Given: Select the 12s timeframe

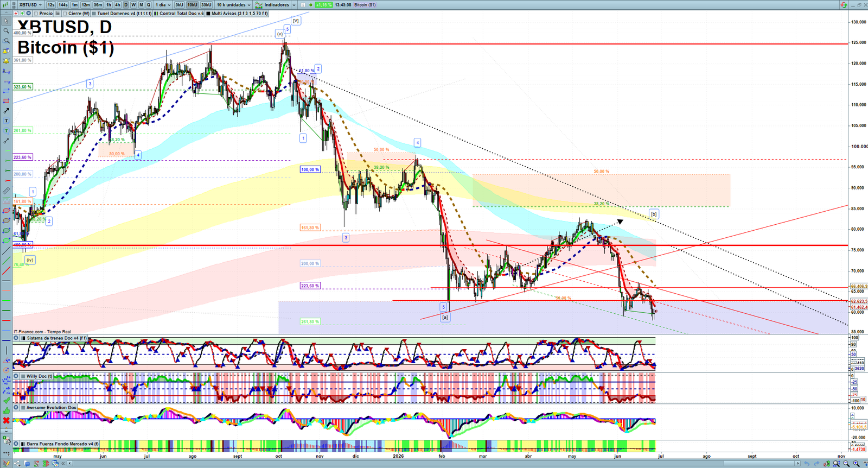Looking at the screenshot, I should pyautogui.click(x=51, y=5).
